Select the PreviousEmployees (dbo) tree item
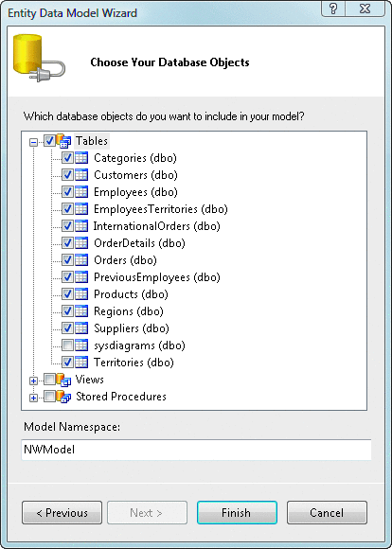392x549 pixels. pyautogui.click(x=156, y=277)
